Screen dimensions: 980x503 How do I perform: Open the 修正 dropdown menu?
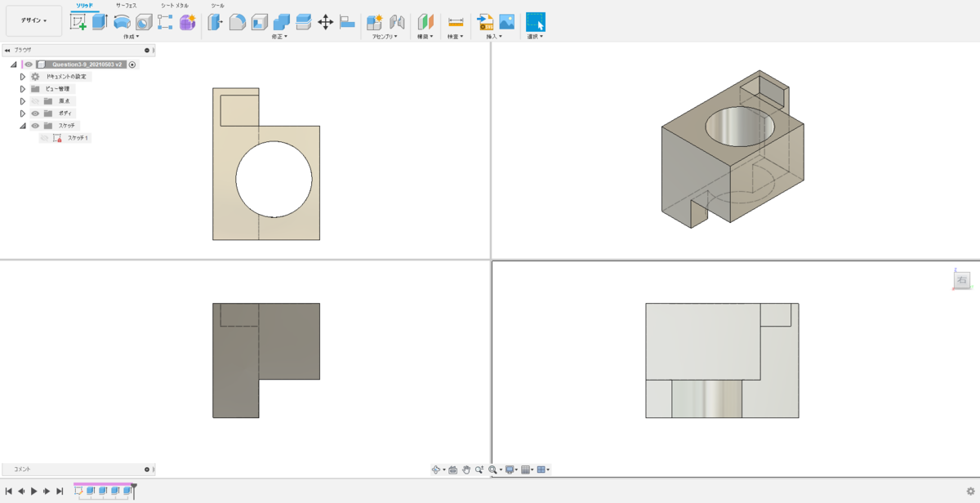[x=279, y=37]
